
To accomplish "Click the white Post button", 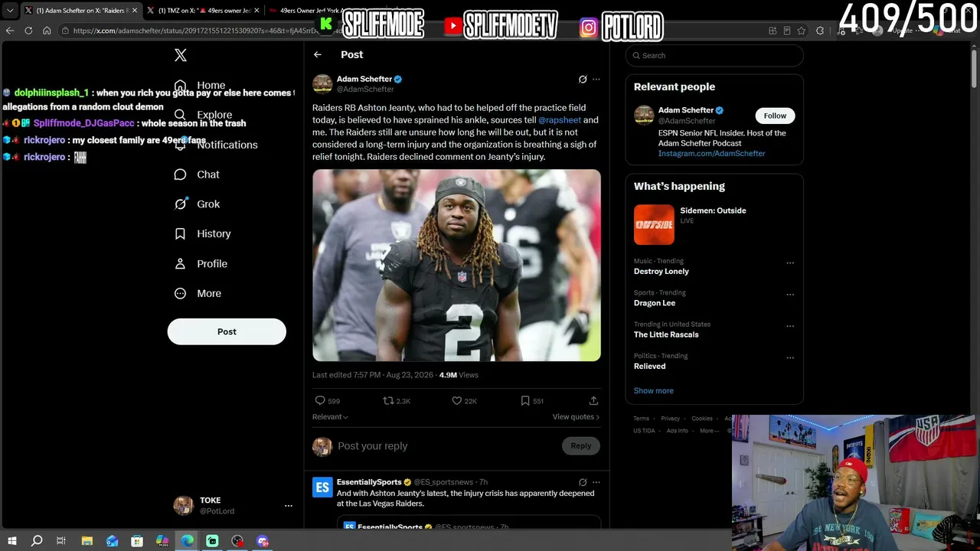I will coord(227,331).
